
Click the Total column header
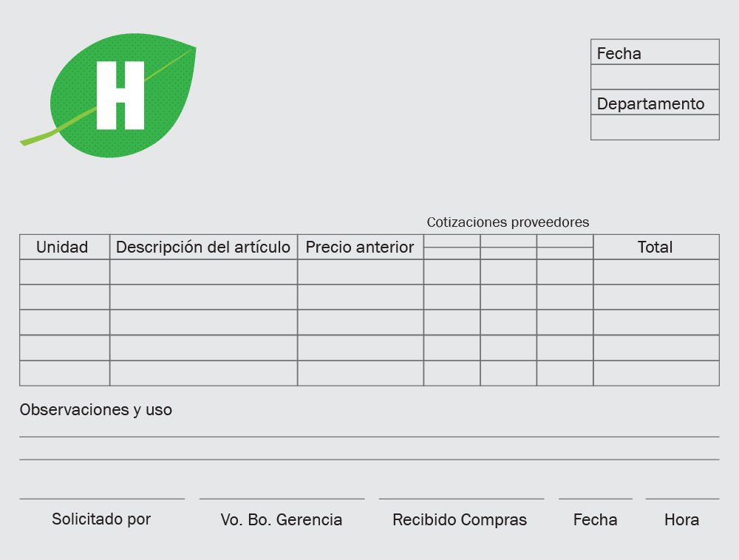tap(656, 247)
